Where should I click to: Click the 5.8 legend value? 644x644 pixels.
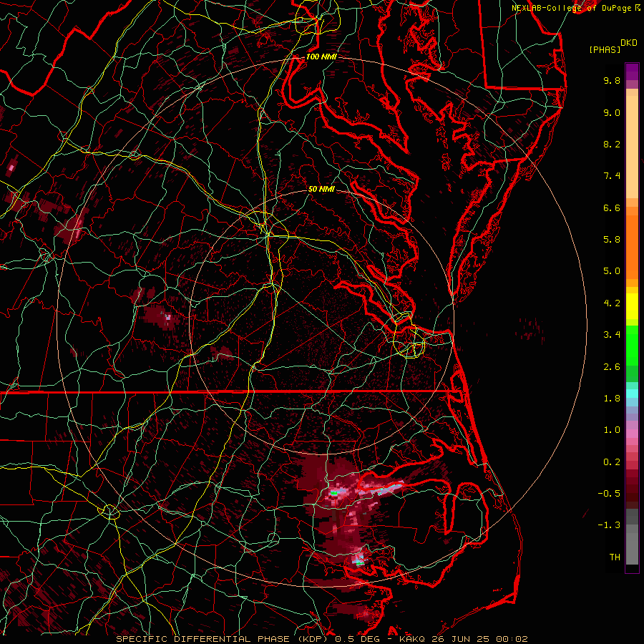[x=612, y=240]
